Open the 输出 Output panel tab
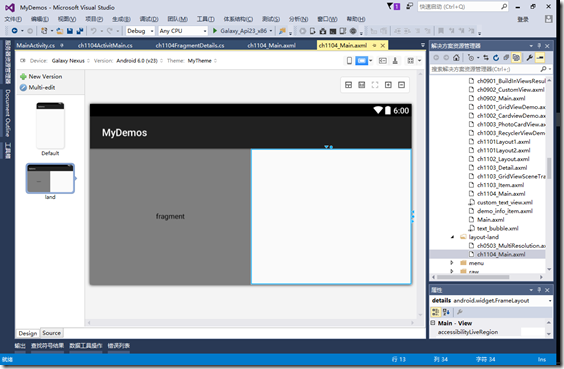The image size is (564, 369). 20,346
